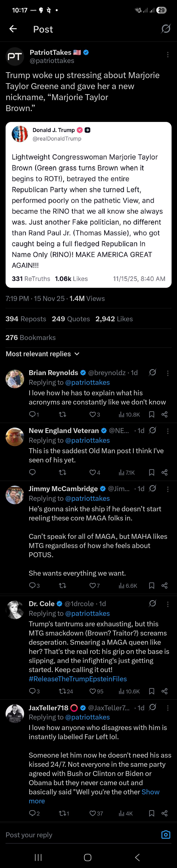Open PatriotTakes post three-dot menu
The image size is (177, 868).
point(168,55)
